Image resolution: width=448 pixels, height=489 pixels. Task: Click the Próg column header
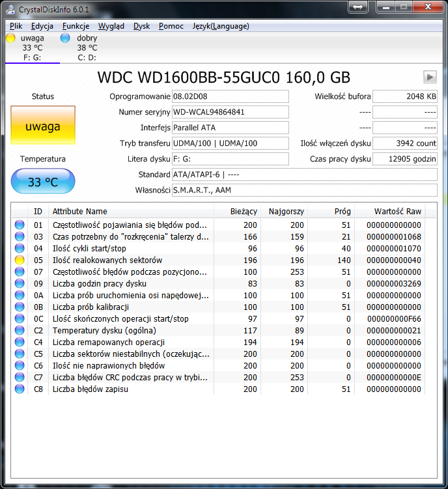point(331,211)
